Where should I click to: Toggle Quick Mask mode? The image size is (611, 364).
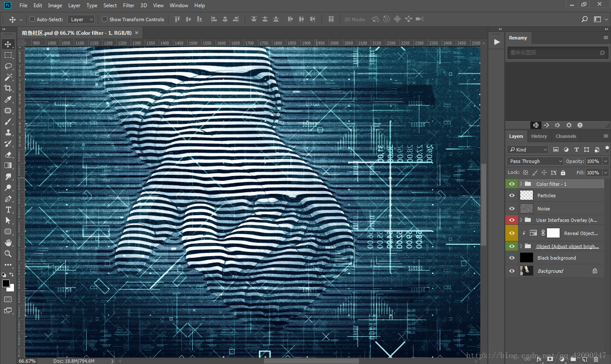[8, 299]
